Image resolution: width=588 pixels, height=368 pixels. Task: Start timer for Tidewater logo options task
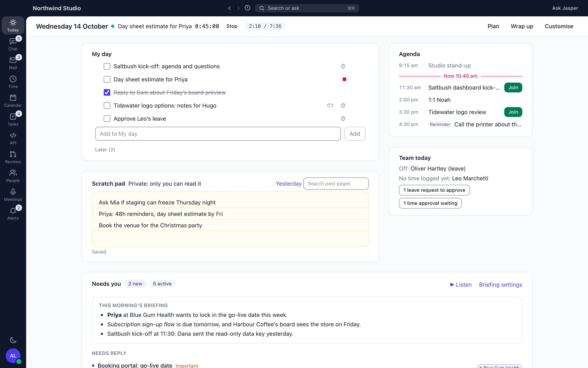[343, 105]
